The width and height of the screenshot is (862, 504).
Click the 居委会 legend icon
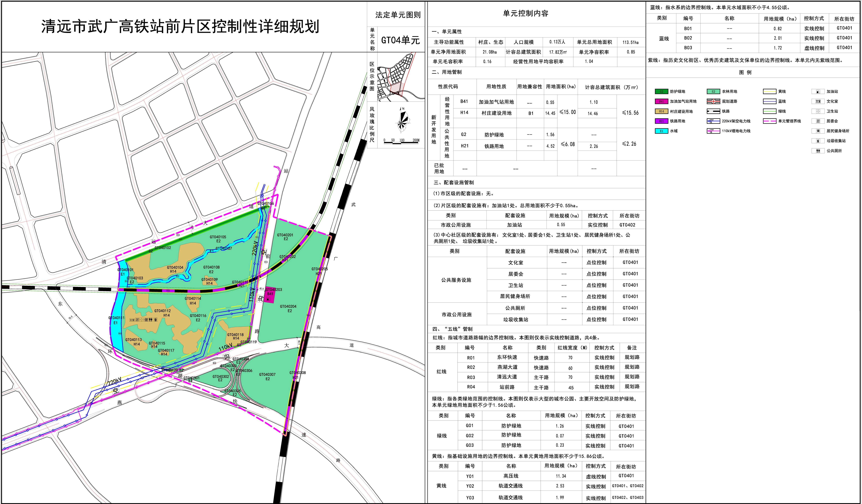818,121
